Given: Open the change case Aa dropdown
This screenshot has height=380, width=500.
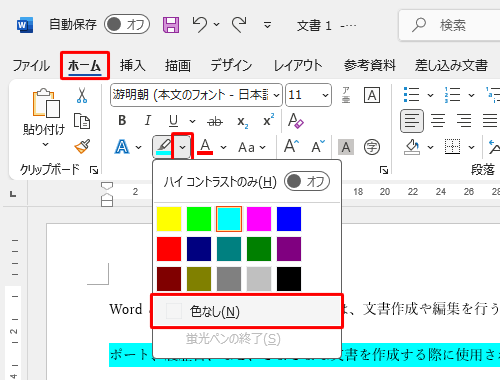Looking at the screenshot, I should 252,147.
